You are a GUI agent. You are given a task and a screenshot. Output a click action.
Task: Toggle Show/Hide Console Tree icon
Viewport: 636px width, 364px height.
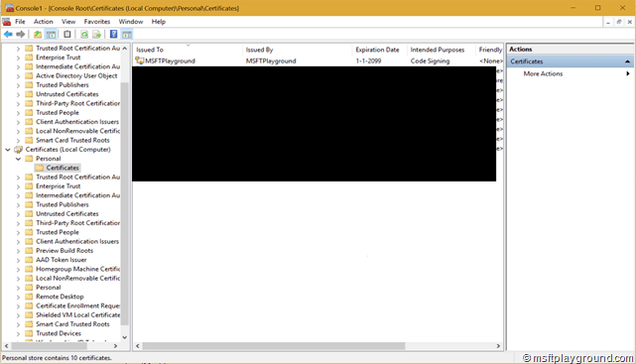pos(52,35)
